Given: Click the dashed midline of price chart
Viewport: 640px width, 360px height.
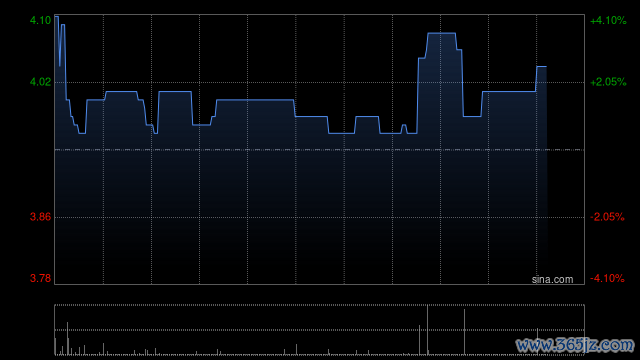Looking at the screenshot, I should (320, 150).
